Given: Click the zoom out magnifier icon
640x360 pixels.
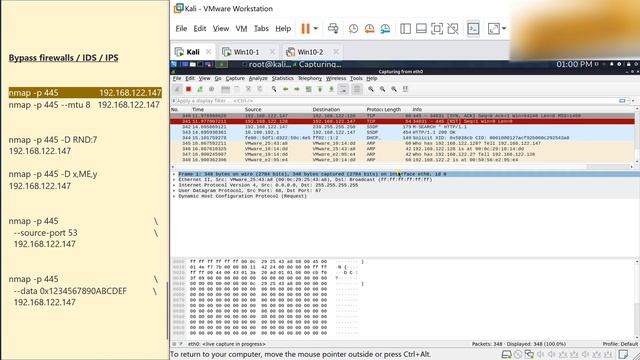Looking at the screenshot, I should click(x=382, y=89).
